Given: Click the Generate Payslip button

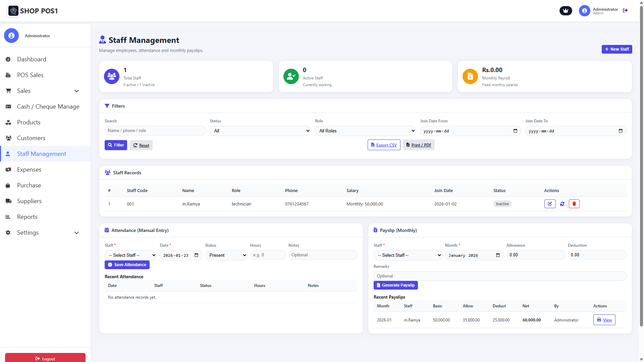Looking at the screenshot, I should 395,285.
